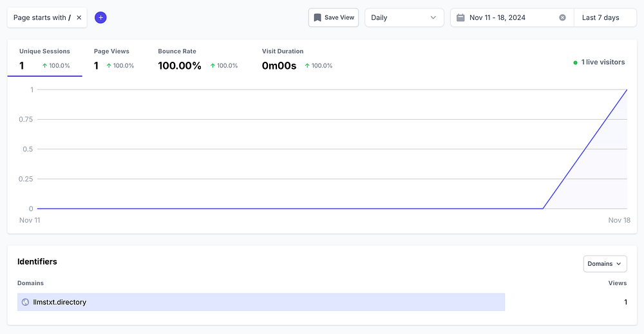Click green up arrow beside Page Views 100.0%
Screen dimensions: 644x334
click(109, 66)
